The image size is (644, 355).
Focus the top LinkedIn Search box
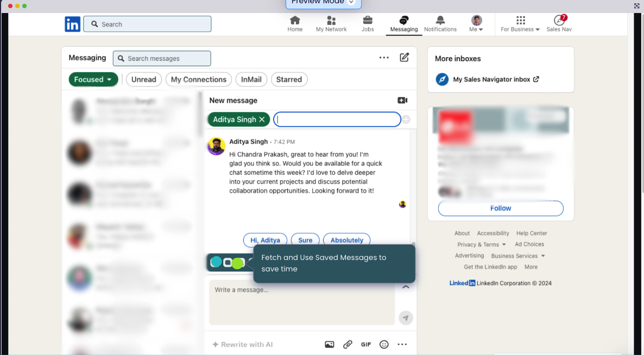pyautogui.click(x=148, y=24)
